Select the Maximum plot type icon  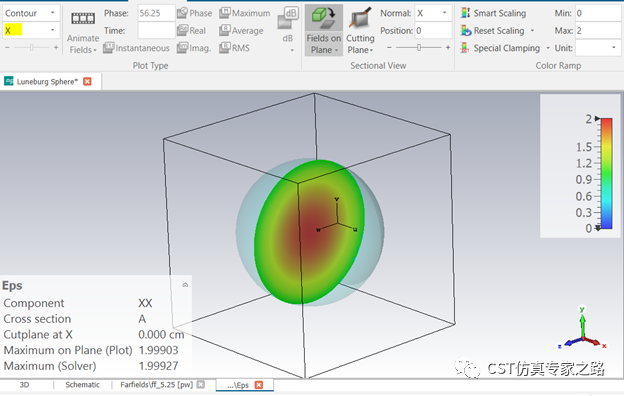pos(224,13)
